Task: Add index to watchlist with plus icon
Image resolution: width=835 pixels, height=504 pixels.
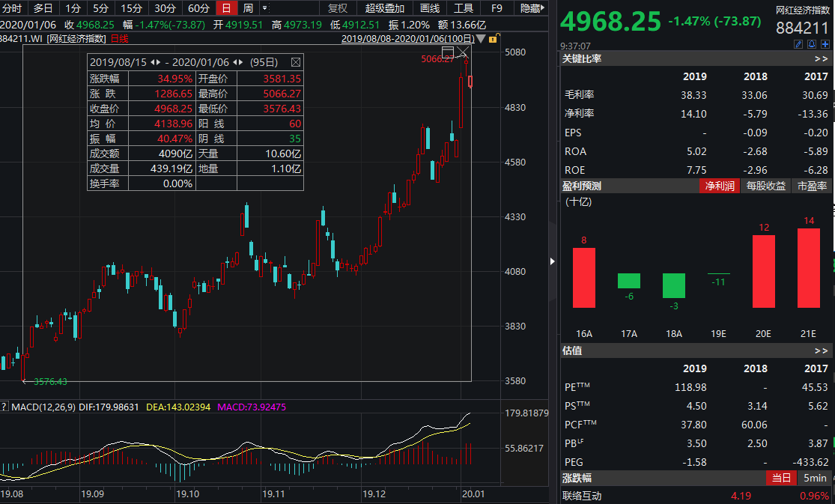Action: (824, 45)
